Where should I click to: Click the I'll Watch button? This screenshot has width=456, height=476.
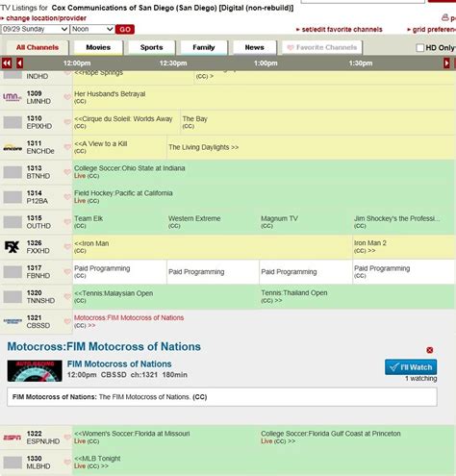tap(411, 367)
